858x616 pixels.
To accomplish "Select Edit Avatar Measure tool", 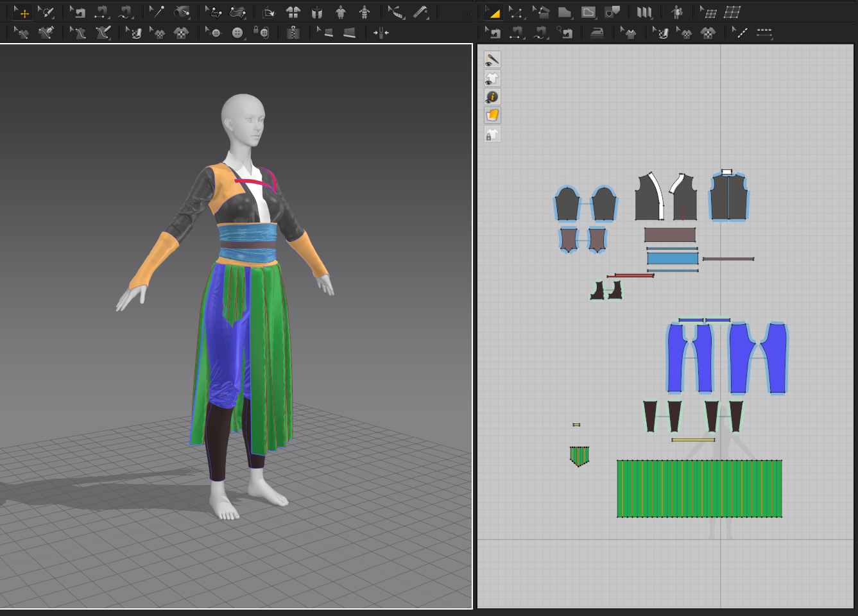I will click(396, 12).
